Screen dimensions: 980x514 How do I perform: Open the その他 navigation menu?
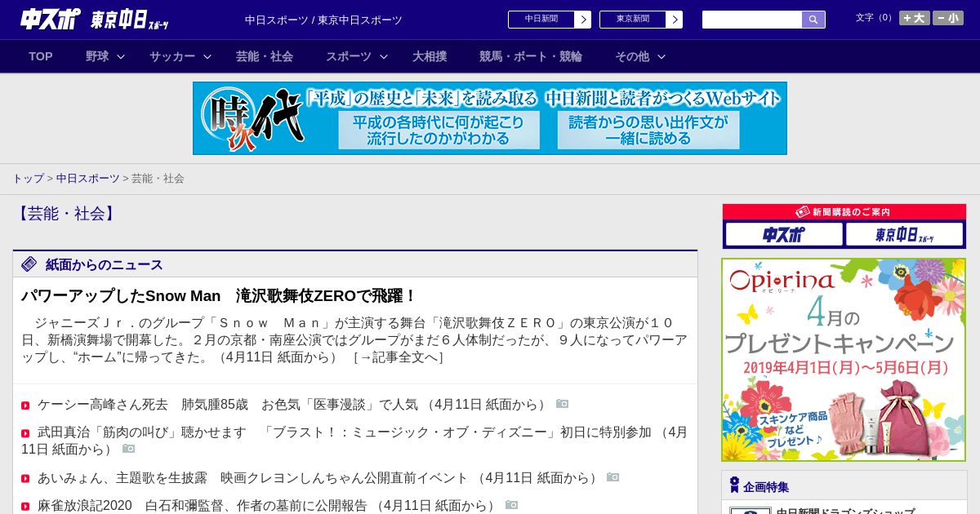[x=632, y=56]
